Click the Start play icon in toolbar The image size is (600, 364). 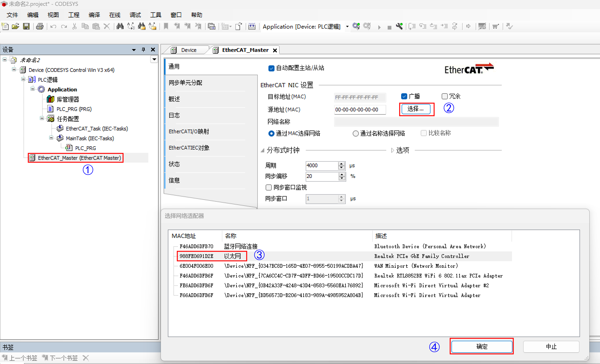pyautogui.click(x=379, y=27)
